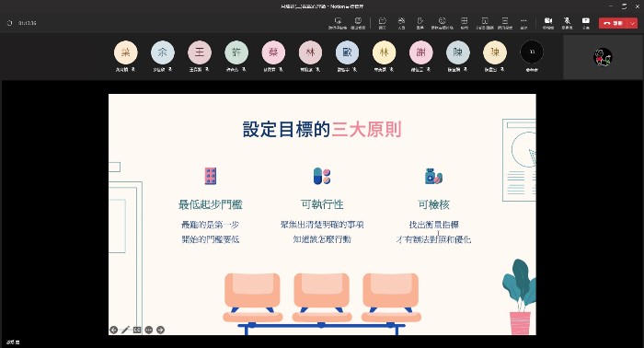Toggle the camera on or off
This screenshot has width=644, height=348.
tap(548, 23)
